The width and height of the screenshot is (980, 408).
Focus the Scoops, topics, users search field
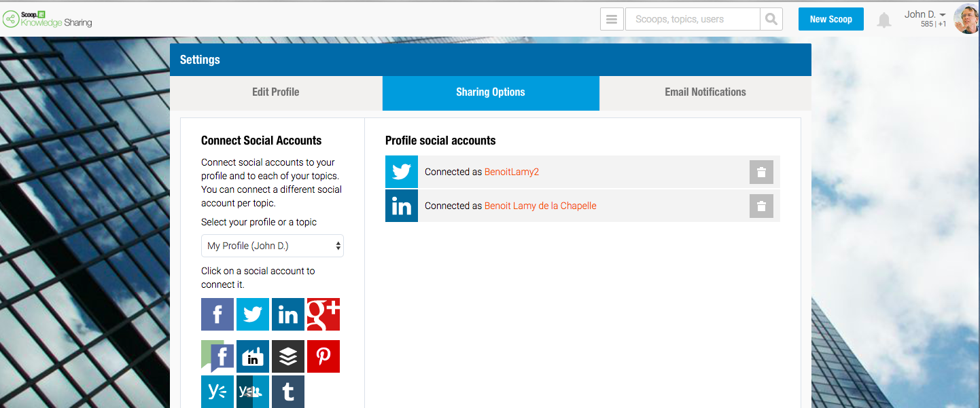point(693,19)
